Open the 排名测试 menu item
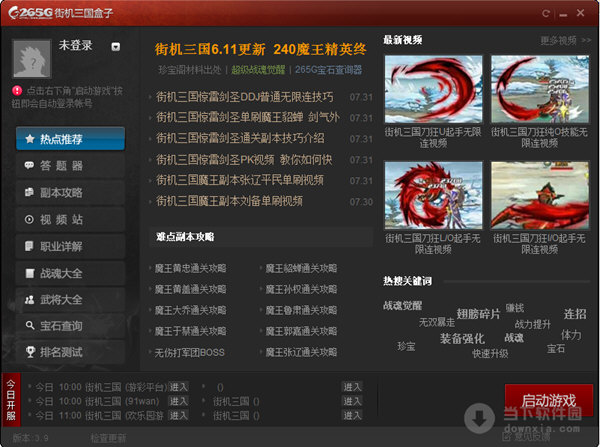The height and width of the screenshot is (447, 600). [70, 352]
